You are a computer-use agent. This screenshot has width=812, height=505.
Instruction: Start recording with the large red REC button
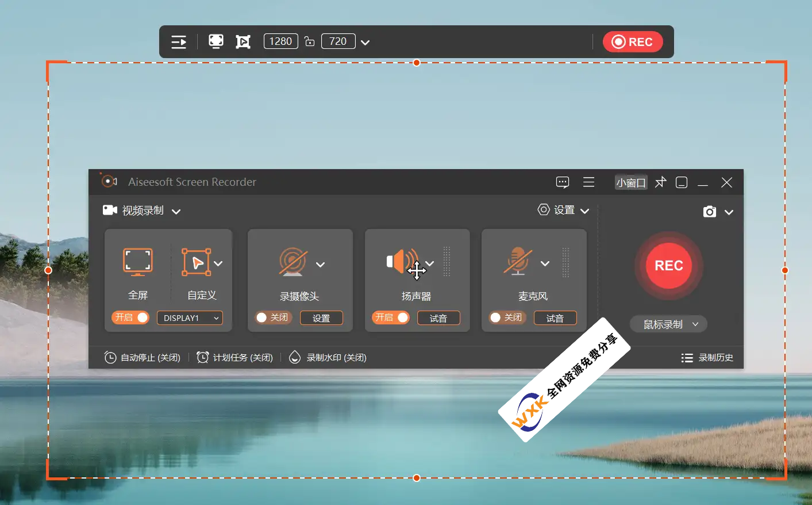coord(669,266)
